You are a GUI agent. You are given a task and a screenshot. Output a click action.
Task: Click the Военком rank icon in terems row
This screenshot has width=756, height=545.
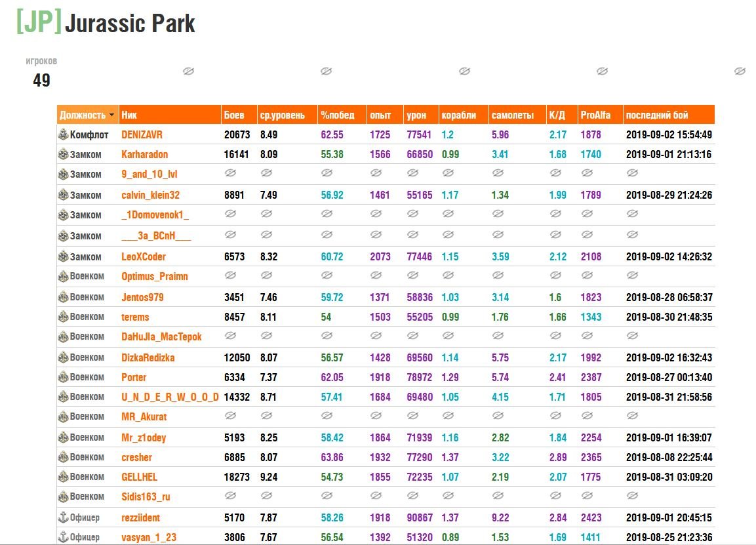(x=63, y=317)
